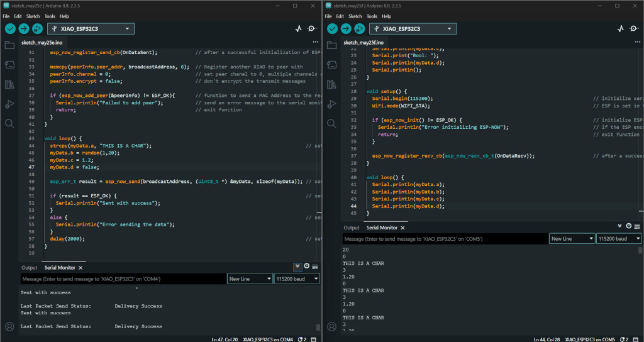Click COM5 message input field

tap(445, 238)
